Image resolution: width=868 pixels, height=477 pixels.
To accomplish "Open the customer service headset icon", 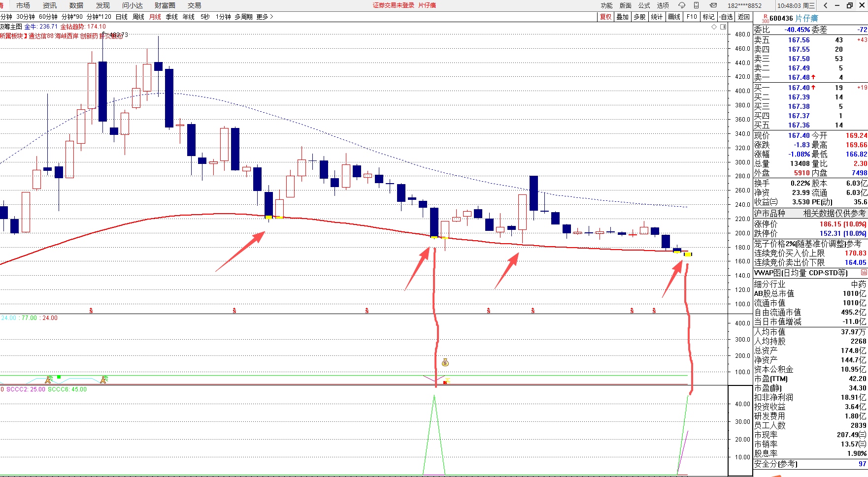I will pos(682,5).
